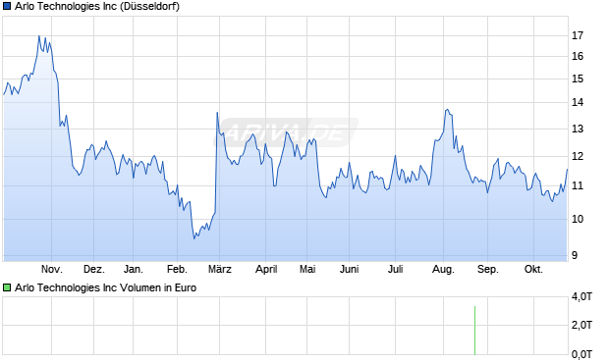Select the 'März' month label
Screen dimensions: 609x364
220,269
